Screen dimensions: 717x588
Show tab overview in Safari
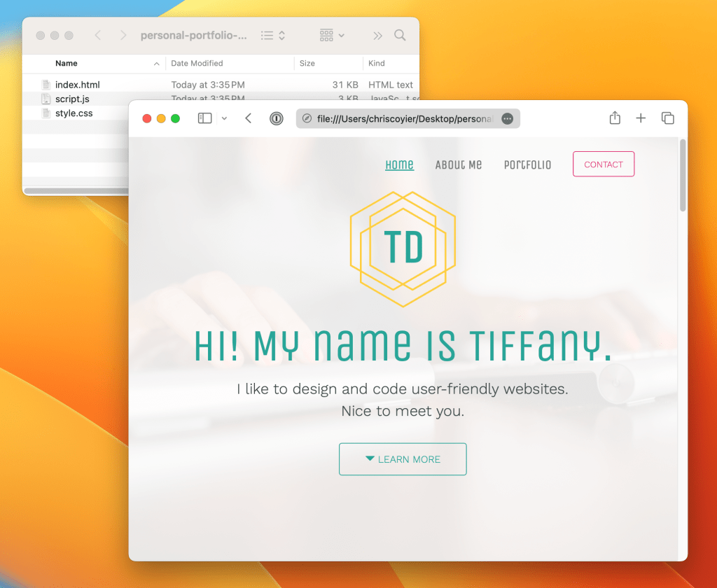click(x=667, y=118)
